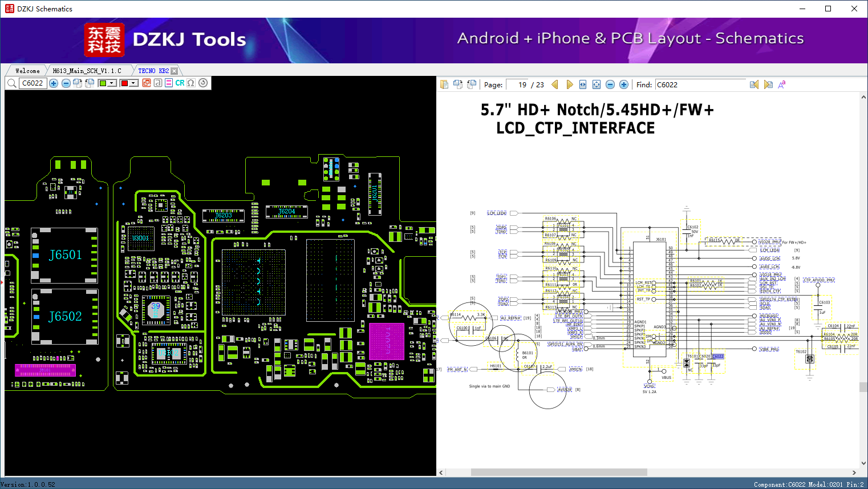The width and height of the screenshot is (868, 489).
Task: Click the highlighted C6022 label in schematic
Action: 718,357
